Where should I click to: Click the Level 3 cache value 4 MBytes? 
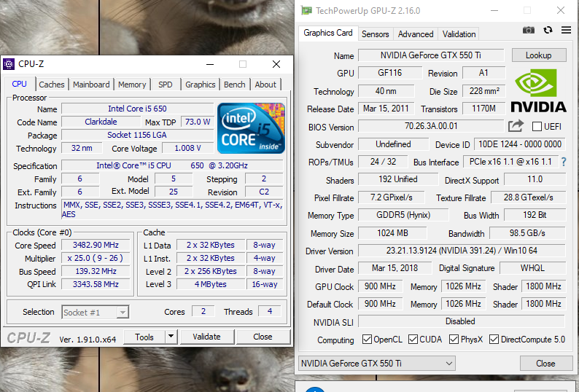click(211, 284)
